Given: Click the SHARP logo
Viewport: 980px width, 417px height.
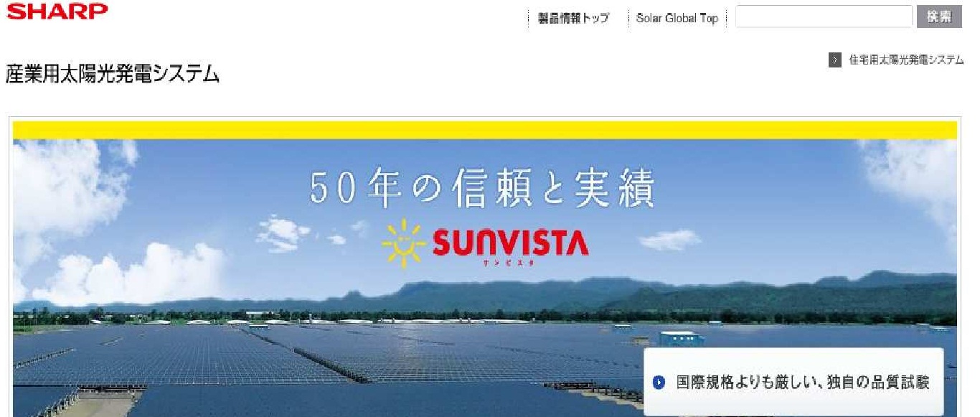Looking at the screenshot, I should point(57,11).
